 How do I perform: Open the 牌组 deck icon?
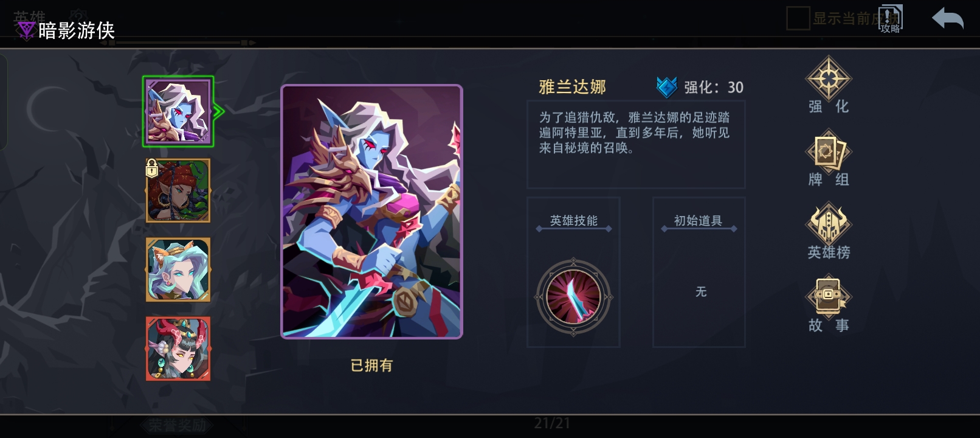pyautogui.click(x=828, y=151)
